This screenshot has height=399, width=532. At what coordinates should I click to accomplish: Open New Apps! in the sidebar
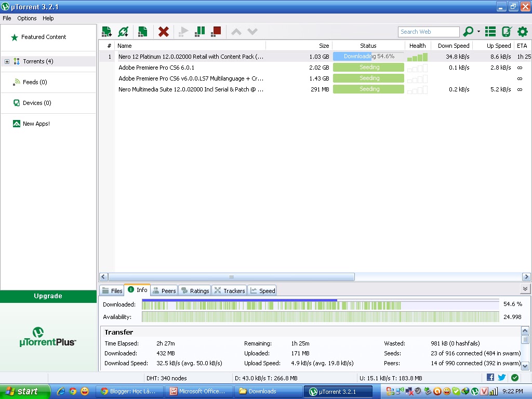(x=36, y=124)
